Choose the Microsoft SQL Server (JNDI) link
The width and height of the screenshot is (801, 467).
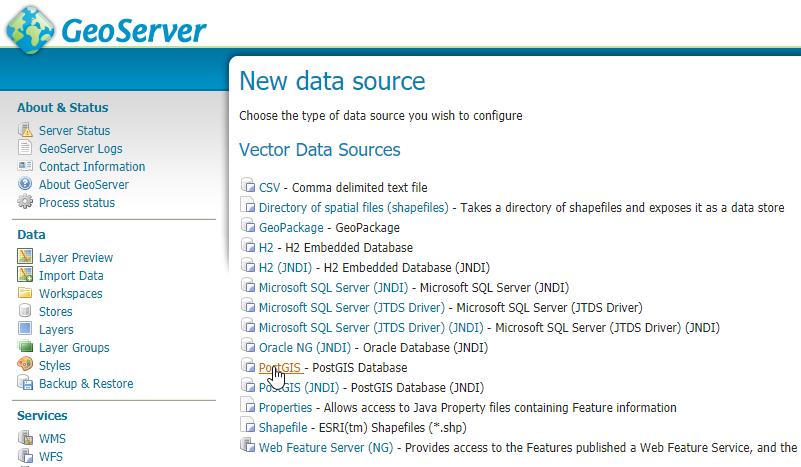click(334, 288)
